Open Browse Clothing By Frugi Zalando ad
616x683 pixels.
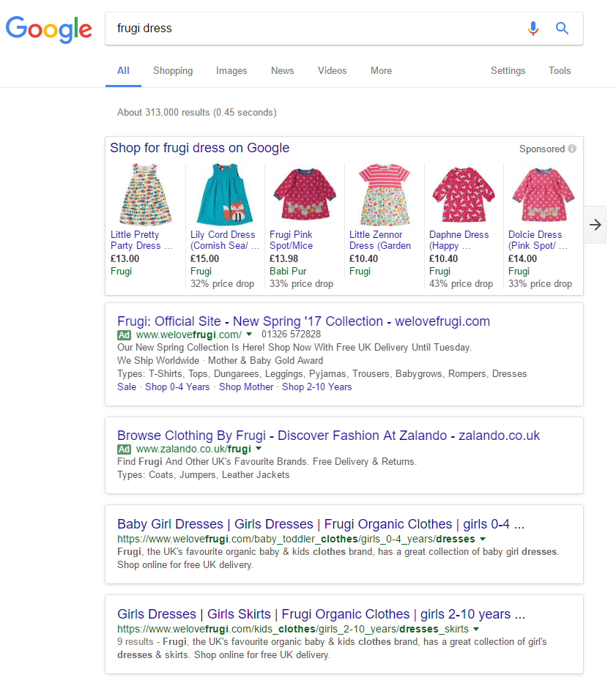pos(328,435)
